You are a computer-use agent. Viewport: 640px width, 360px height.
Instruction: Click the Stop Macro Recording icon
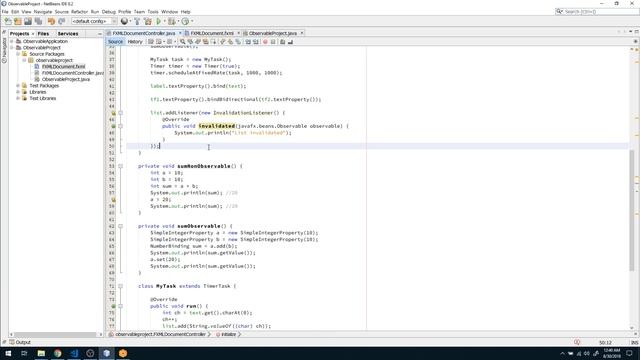(273, 42)
